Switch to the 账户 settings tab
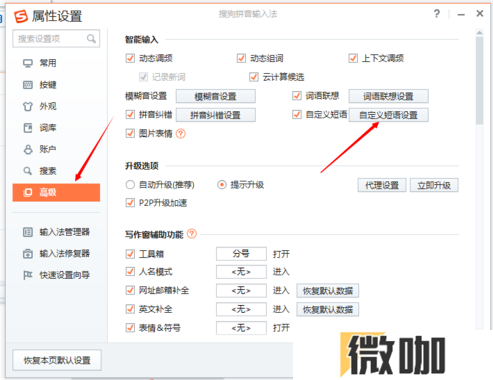 click(56, 149)
